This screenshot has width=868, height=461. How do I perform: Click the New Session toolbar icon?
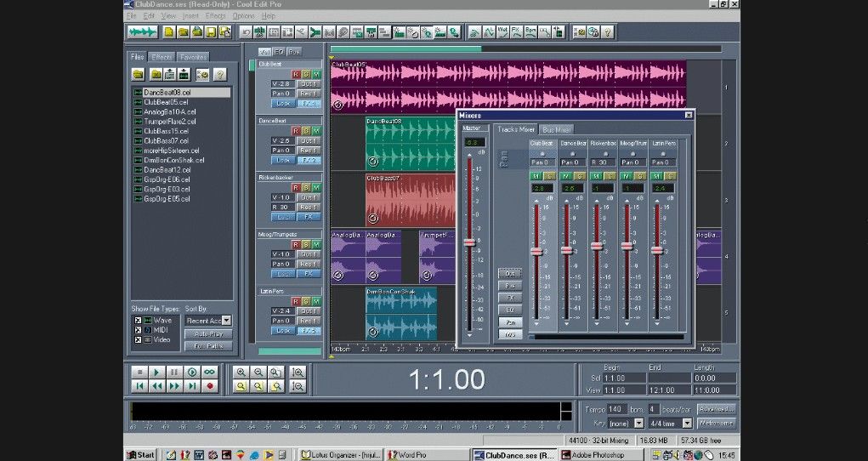click(169, 32)
